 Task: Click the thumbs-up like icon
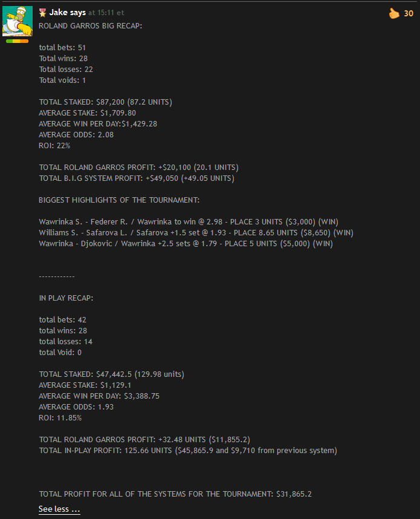pyautogui.click(x=394, y=13)
